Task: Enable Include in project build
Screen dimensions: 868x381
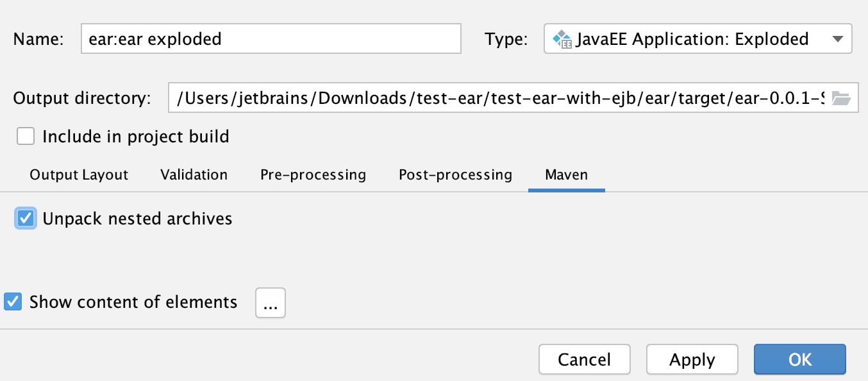Action: (x=26, y=136)
